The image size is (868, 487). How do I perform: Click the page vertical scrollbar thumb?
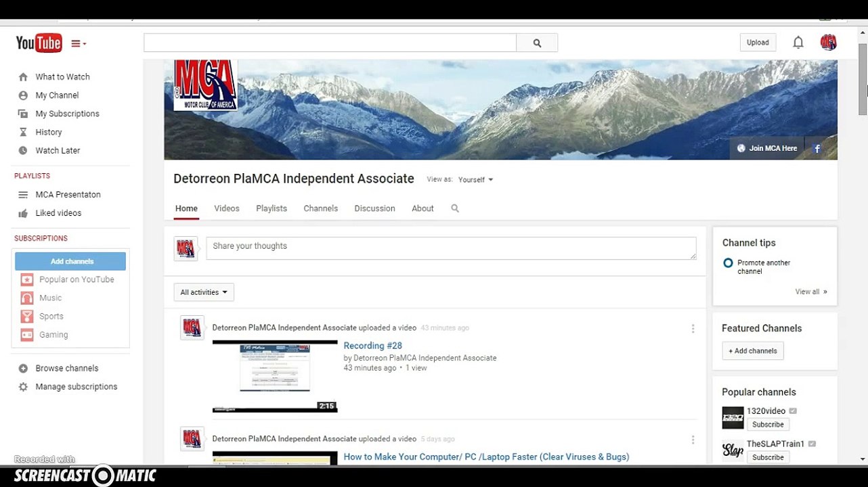point(863,80)
